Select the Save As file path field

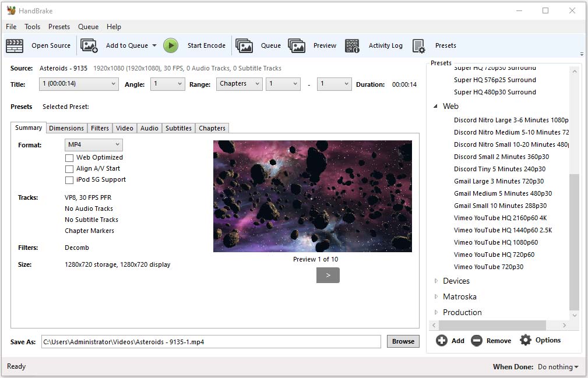tap(210, 341)
